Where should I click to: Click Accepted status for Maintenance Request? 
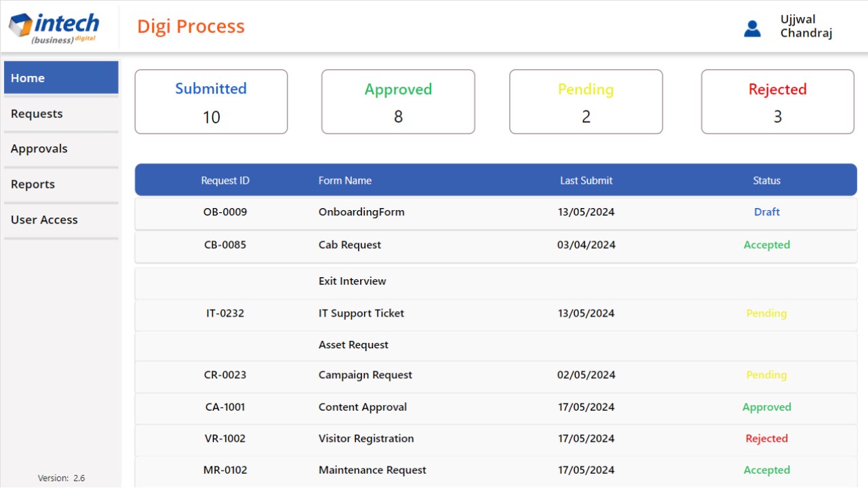767,470
